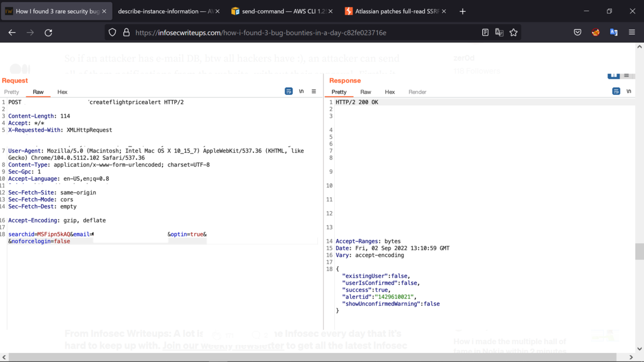Open Request panel hamburger options menu

pyautogui.click(x=314, y=91)
